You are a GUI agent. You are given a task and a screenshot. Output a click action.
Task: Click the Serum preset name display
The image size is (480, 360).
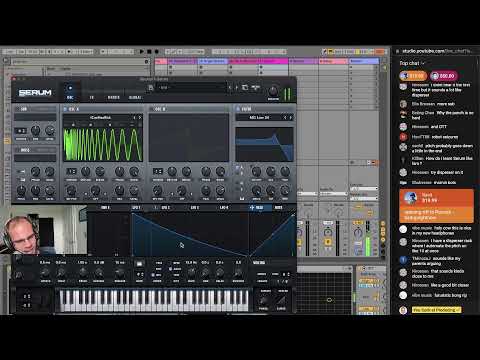[192, 87]
